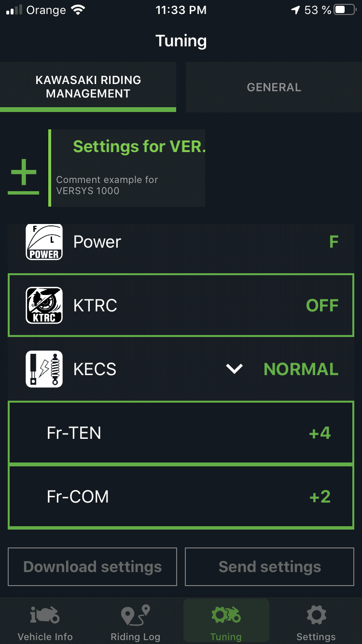Viewport: 362px width, 644px height.
Task: Tap the Tuning gears icon
Action: (x=226, y=616)
